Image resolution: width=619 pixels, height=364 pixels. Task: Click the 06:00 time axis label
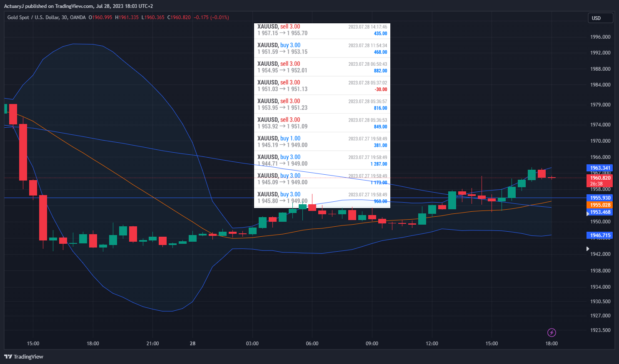(312, 344)
